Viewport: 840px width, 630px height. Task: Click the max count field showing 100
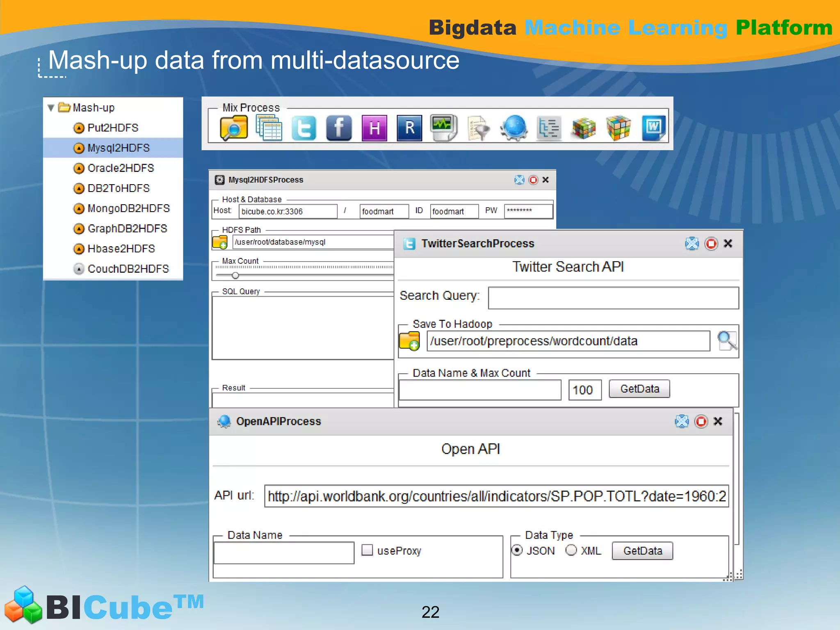pyautogui.click(x=585, y=390)
